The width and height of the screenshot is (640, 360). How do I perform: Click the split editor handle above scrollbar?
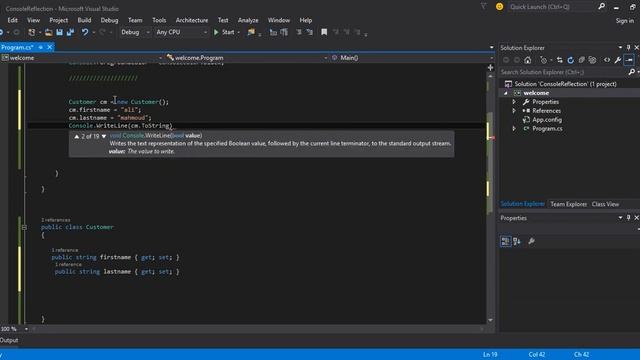coord(490,68)
